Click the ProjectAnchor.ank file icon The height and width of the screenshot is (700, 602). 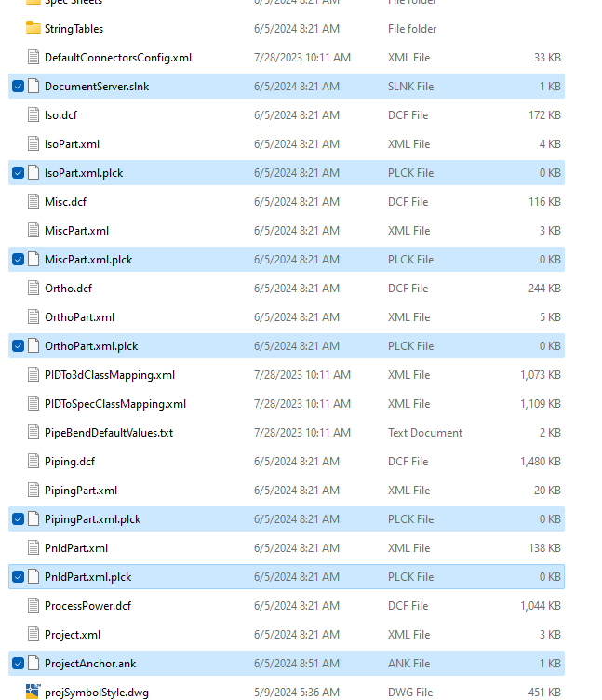pyautogui.click(x=33, y=664)
